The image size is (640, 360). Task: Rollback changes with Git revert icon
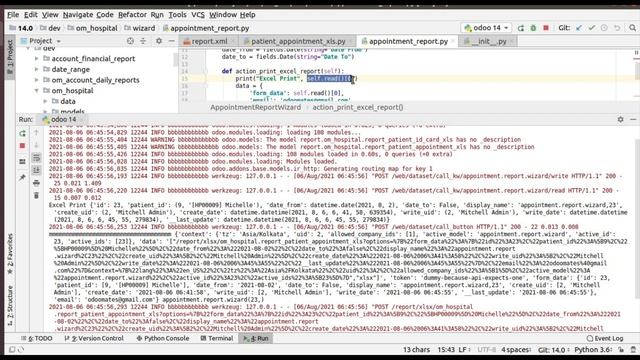(617, 28)
